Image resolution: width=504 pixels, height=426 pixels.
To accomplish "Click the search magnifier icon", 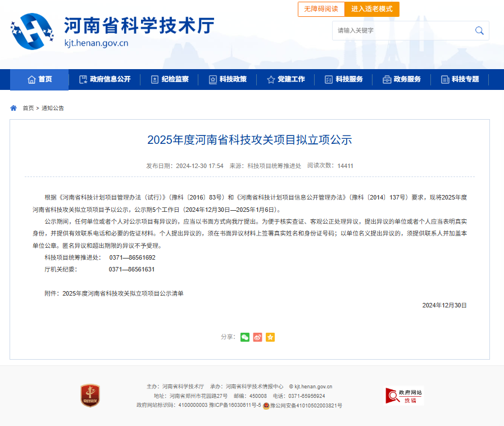I will [479, 30].
